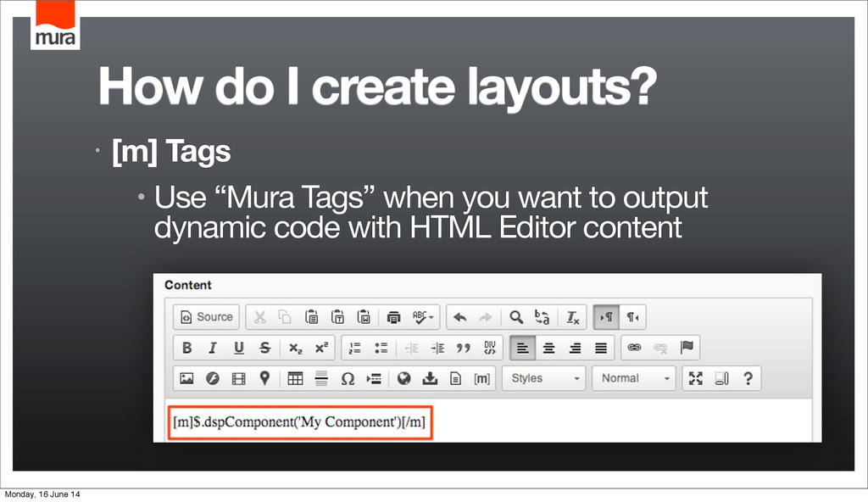Insert a bulleted list
This screenshot has height=502, width=868.
[x=381, y=348]
